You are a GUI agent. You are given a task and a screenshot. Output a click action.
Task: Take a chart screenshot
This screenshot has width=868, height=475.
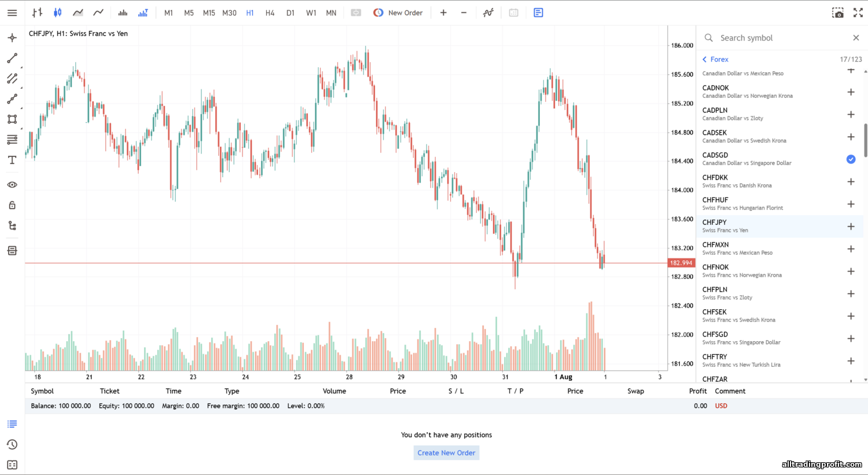coord(837,13)
